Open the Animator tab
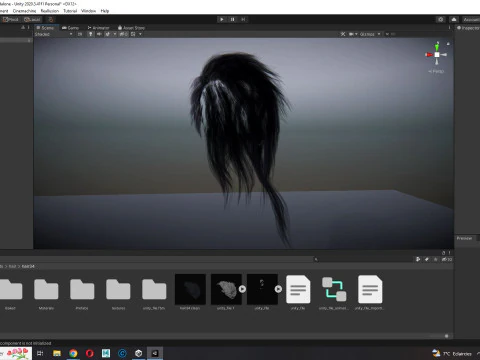The width and height of the screenshot is (480, 360). pos(98,28)
